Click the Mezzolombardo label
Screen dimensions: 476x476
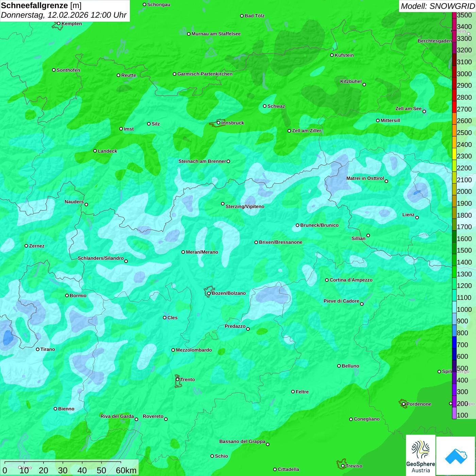[x=194, y=350]
